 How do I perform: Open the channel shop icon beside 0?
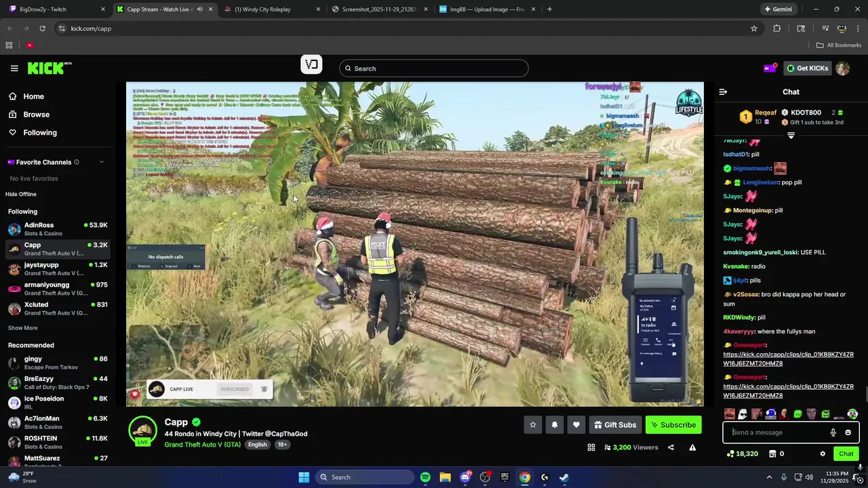pyautogui.click(x=772, y=454)
